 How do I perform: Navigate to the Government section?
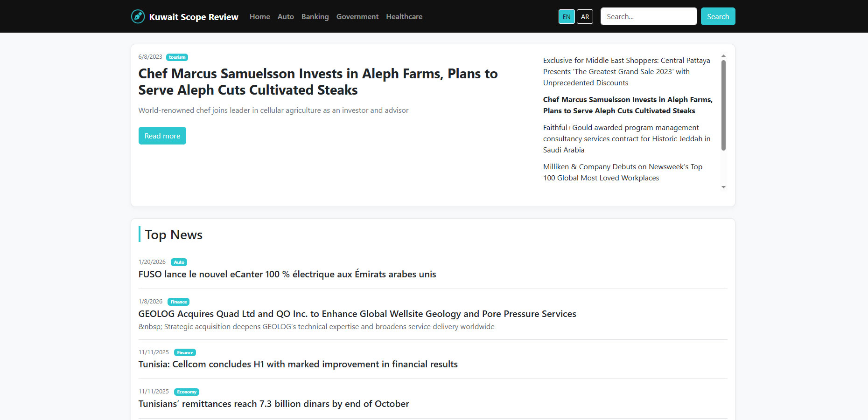click(357, 17)
